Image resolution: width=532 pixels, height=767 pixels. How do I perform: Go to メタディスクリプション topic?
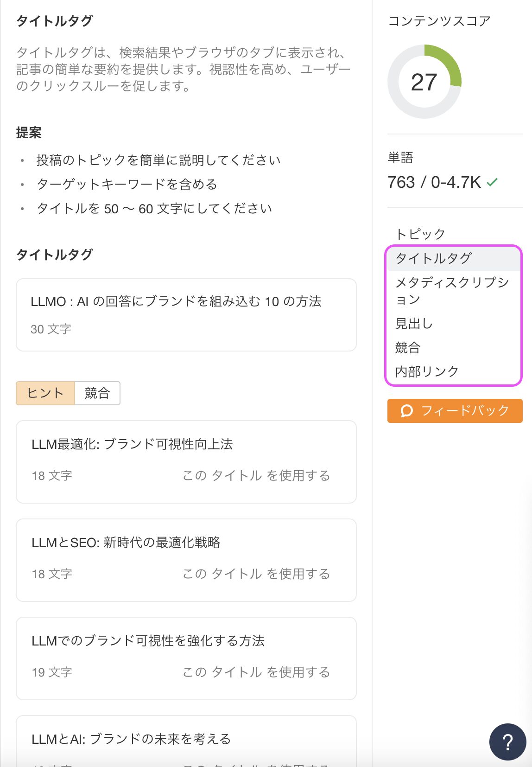point(452,290)
